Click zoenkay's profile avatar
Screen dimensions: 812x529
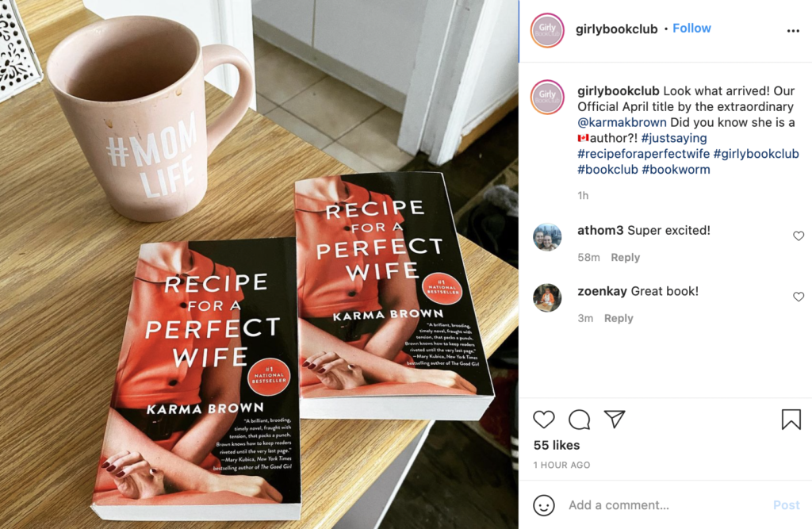tap(547, 298)
